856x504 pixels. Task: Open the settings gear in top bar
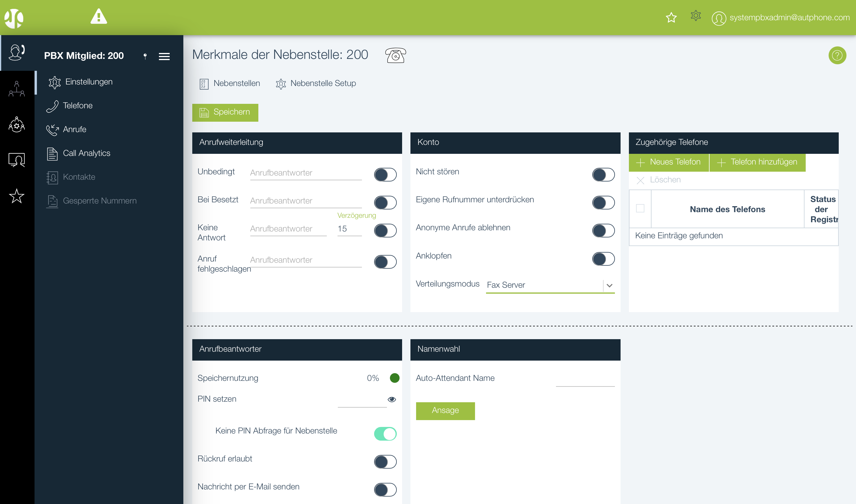point(695,16)
